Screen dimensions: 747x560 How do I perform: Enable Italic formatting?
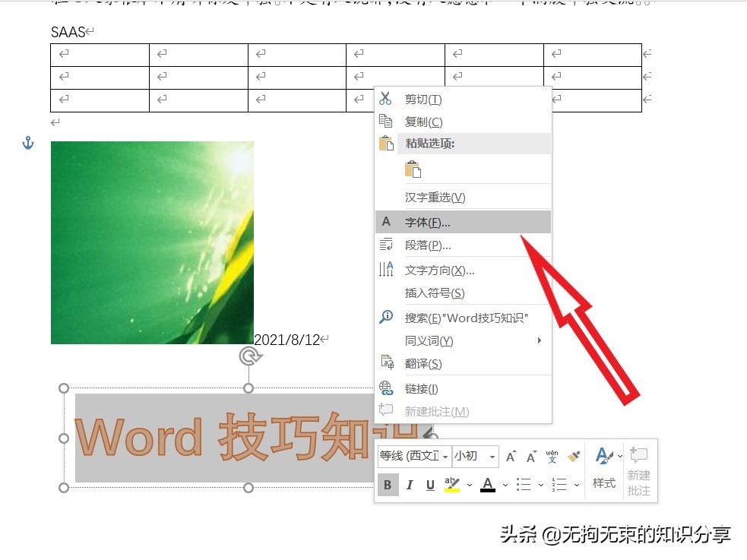pyautogui.click(x=410, y=484)
